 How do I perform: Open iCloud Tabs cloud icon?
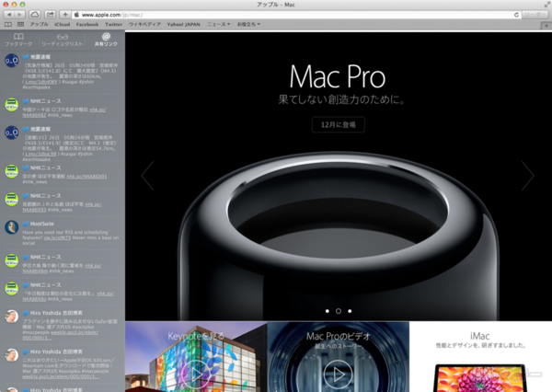pyautogui.click(x=35, y=15)
